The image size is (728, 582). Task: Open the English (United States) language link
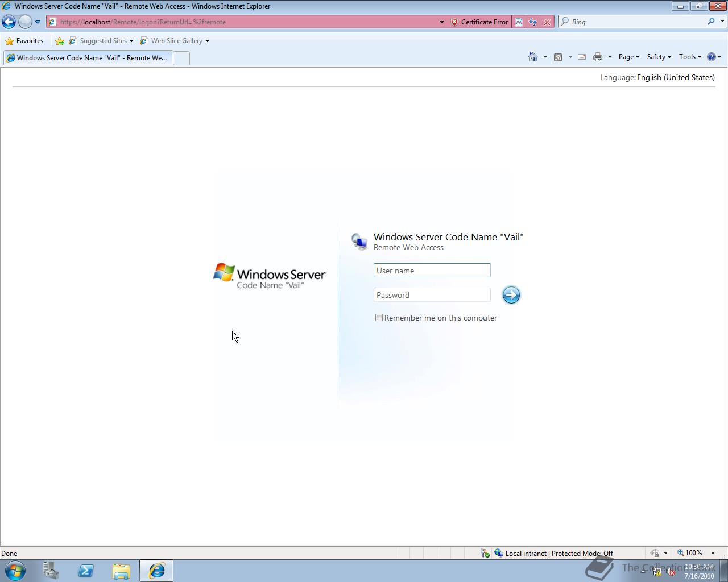point(676,78)
